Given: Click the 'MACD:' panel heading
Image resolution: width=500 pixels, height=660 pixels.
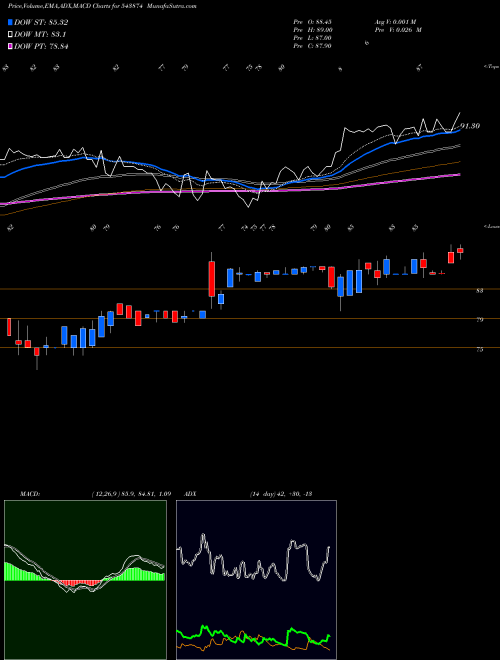Looking at the screenshot, I should click(x=29, y=494).
